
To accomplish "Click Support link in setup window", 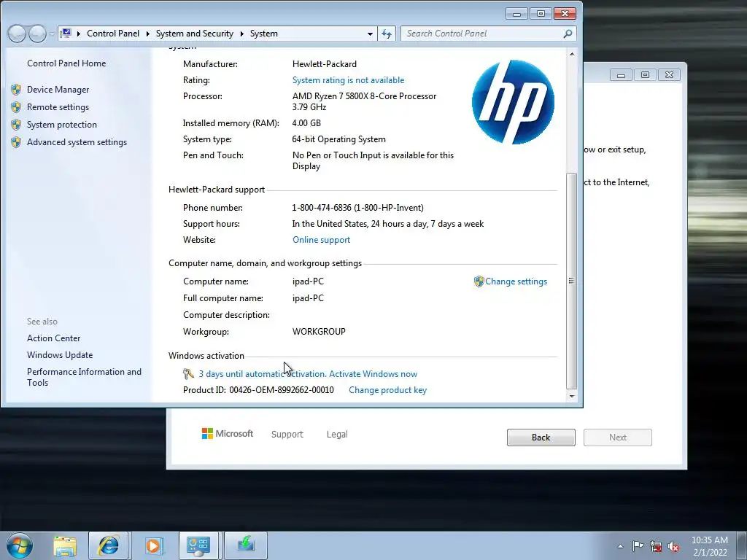I will 287,435.
